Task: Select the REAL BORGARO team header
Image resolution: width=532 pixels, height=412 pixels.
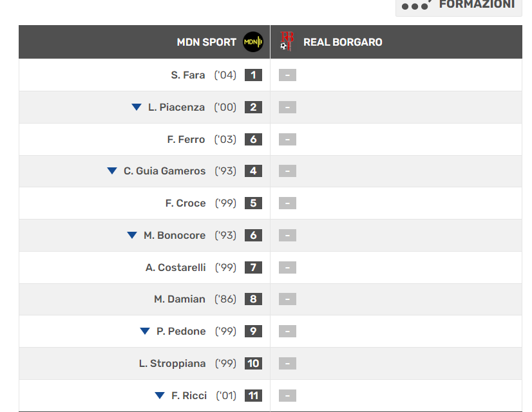Action: pyautogui.click(x=343, y=42)
